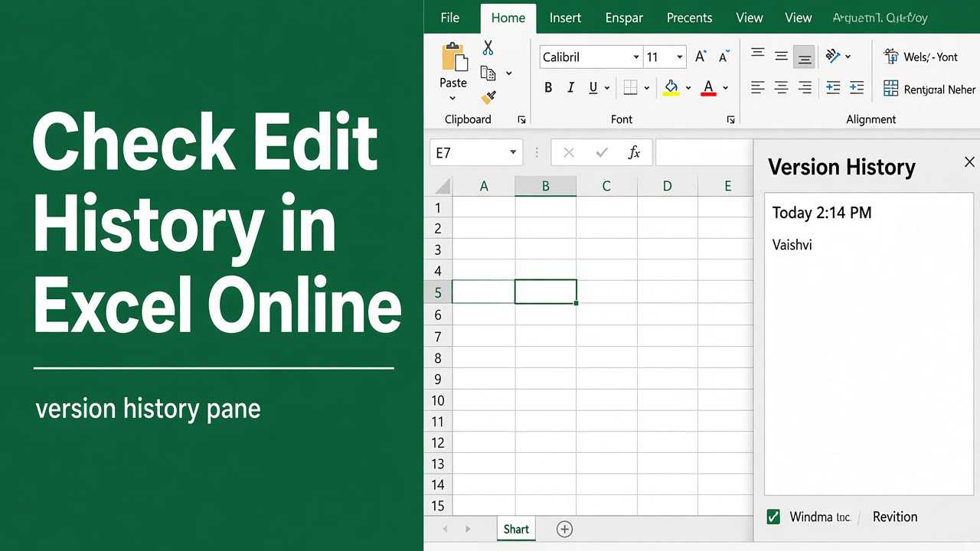
Task: Open the Font Color dropdown arrow
Action: pyautogui.click(x=725, y=89)
